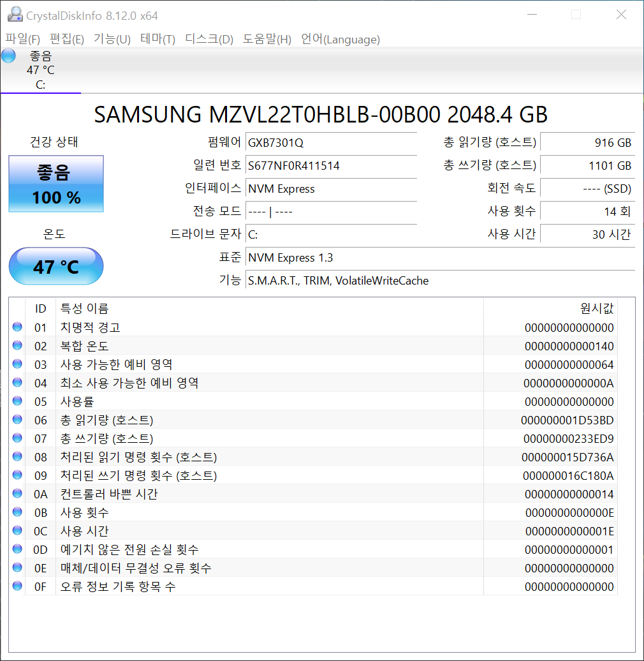Screen dimensions: 644x661
Task: Click the serial number field S677NF0R411514
Action: point(331,165)
